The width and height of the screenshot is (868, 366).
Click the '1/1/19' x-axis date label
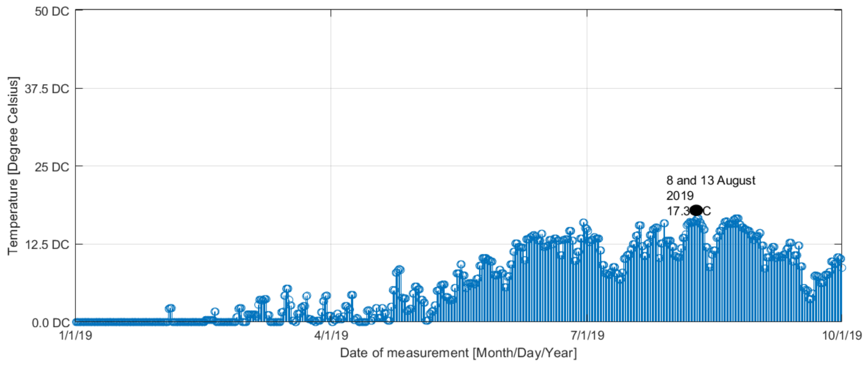click(x=75, y=335)
